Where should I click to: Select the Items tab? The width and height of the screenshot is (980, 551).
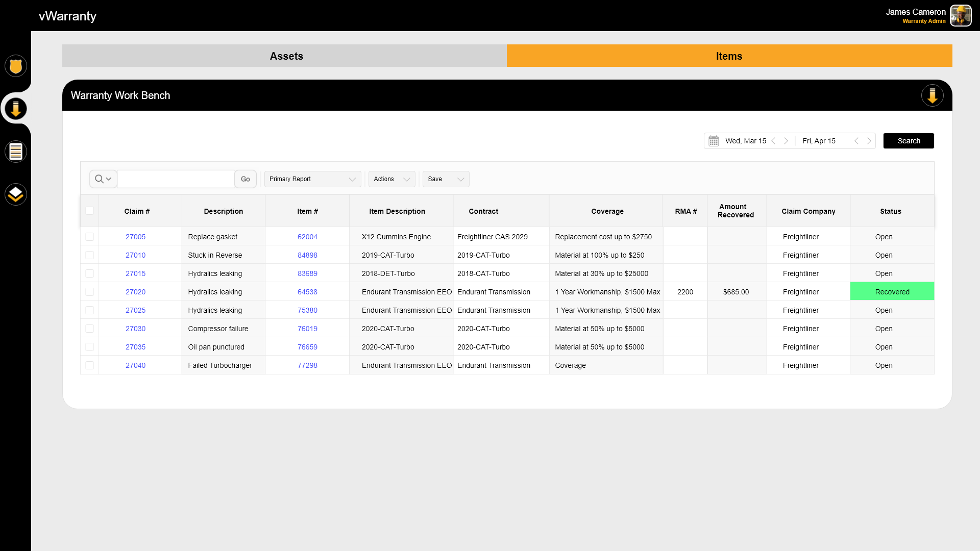729,56
